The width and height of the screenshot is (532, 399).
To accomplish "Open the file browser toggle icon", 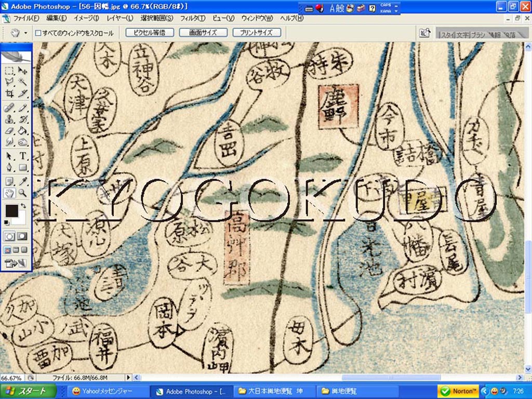I will coord(425,33).
